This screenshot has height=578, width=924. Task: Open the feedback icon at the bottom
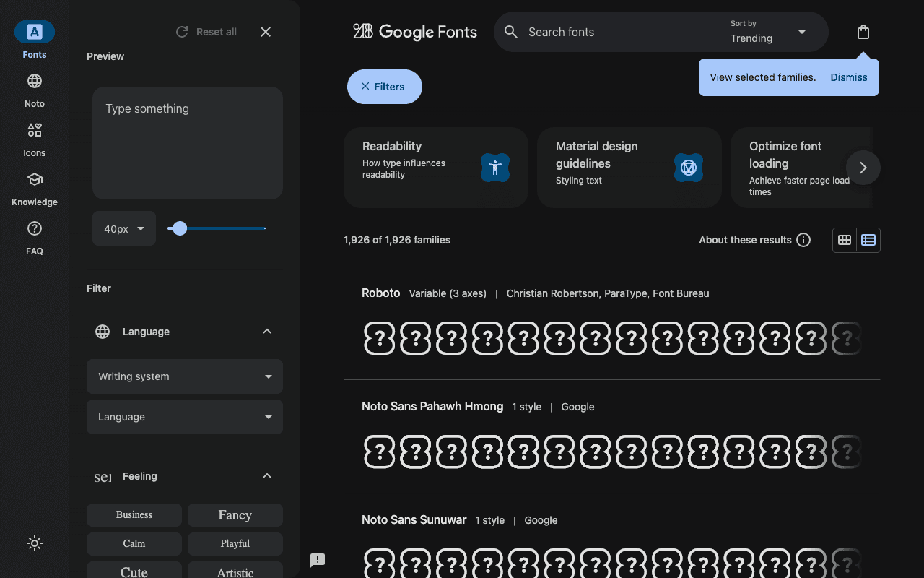318,560
